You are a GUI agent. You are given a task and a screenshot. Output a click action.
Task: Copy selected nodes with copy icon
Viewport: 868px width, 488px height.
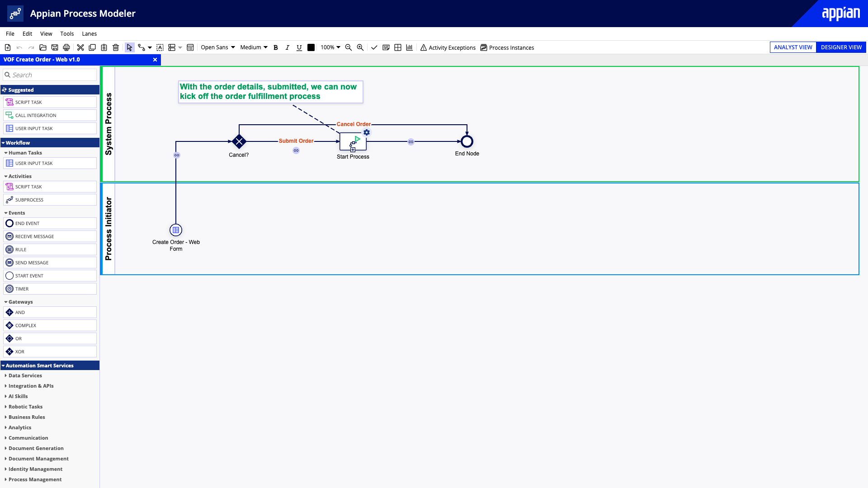click(92, 47)
